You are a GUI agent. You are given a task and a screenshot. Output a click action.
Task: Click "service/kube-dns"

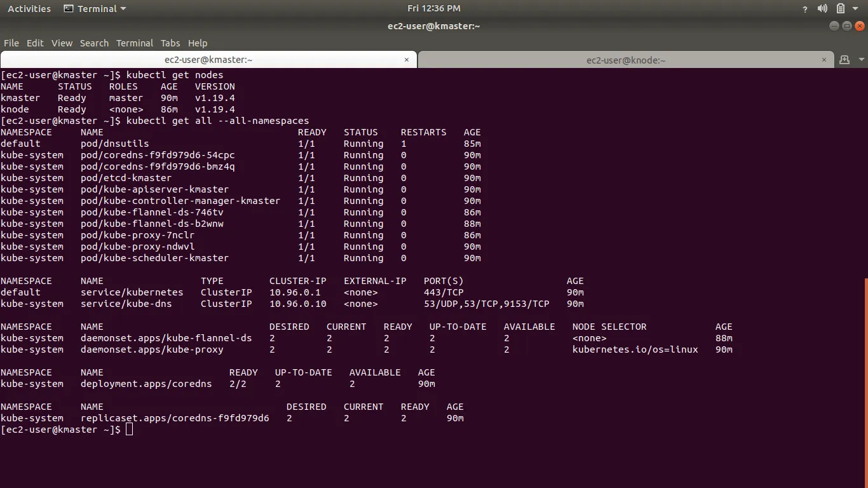pyautogui.click(x=126, y=304)
